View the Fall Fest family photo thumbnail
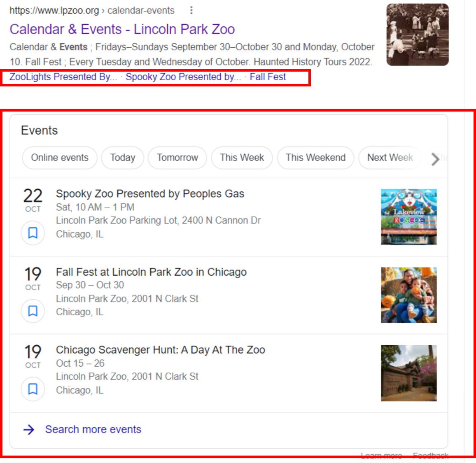The image size is (476, 463). coord(409,295)
